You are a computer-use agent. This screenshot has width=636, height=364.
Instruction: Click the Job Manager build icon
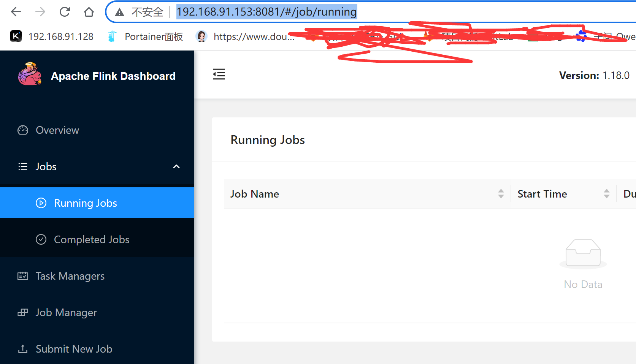pos(23,312)
